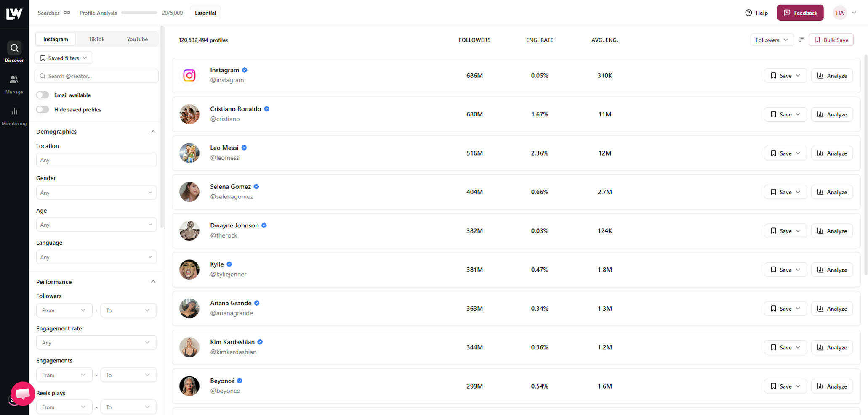This screenshot has width=868, height=415.
Task: Click the LW logo in top-left corner
Action: (x=14, y=13)
